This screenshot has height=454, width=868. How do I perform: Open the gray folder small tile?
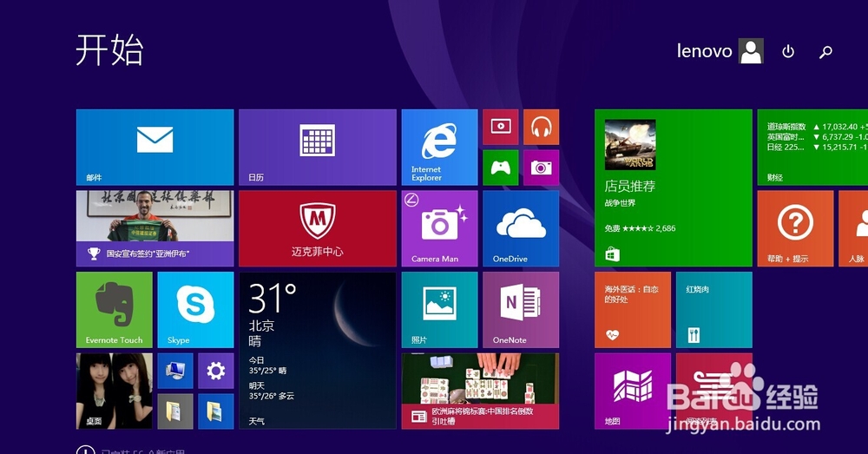(175, 411)
